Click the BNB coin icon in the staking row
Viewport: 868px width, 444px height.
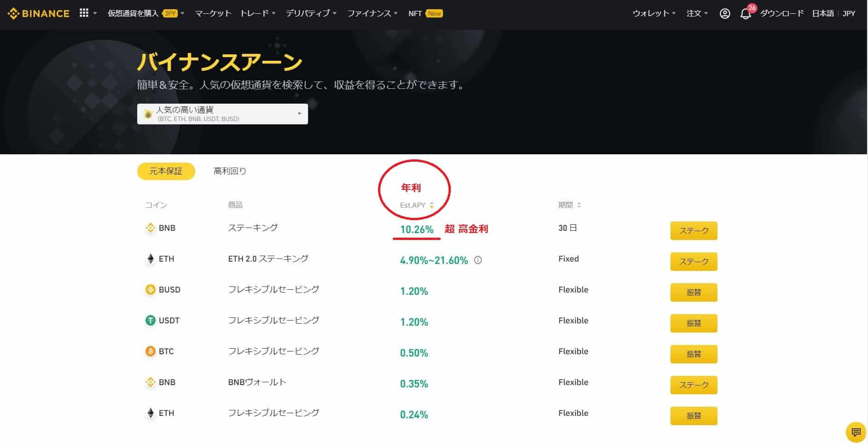(150, 228)
